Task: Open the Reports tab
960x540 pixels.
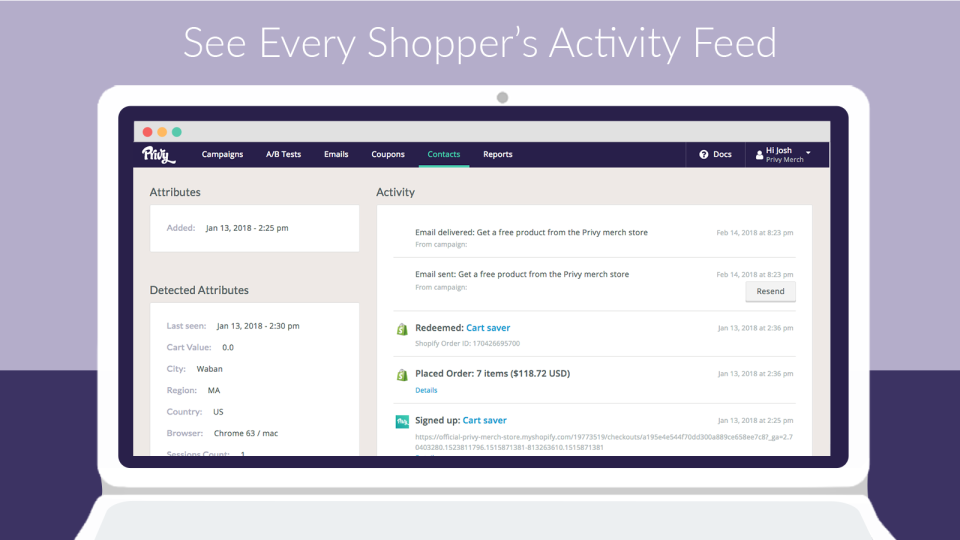Action: (498, 154)
